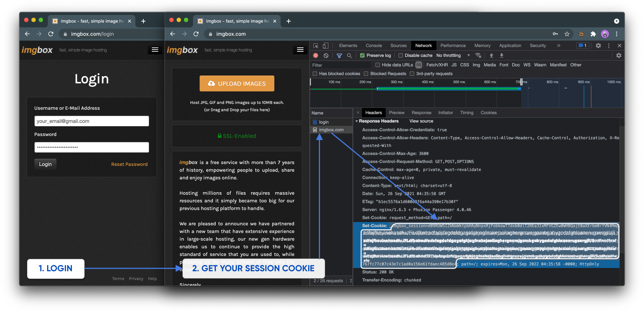Screen dimensions: 644x311
Task: Open the hamburger menu on imgbox.com front window
Action: [x=300, y=50]
